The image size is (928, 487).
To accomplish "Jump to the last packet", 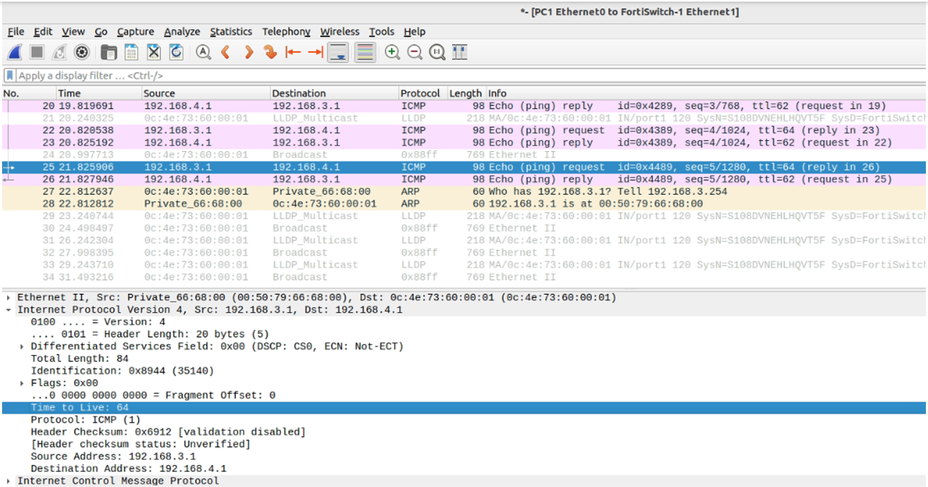I will (x=315, y=52).
